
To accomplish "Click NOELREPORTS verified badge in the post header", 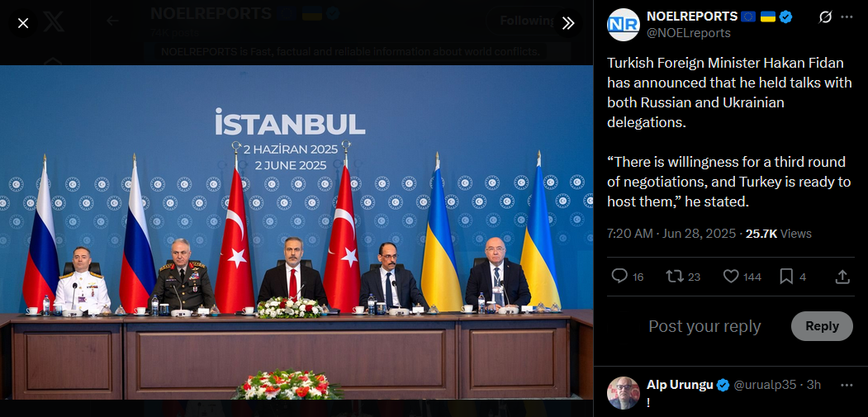I will coord(785,17).
